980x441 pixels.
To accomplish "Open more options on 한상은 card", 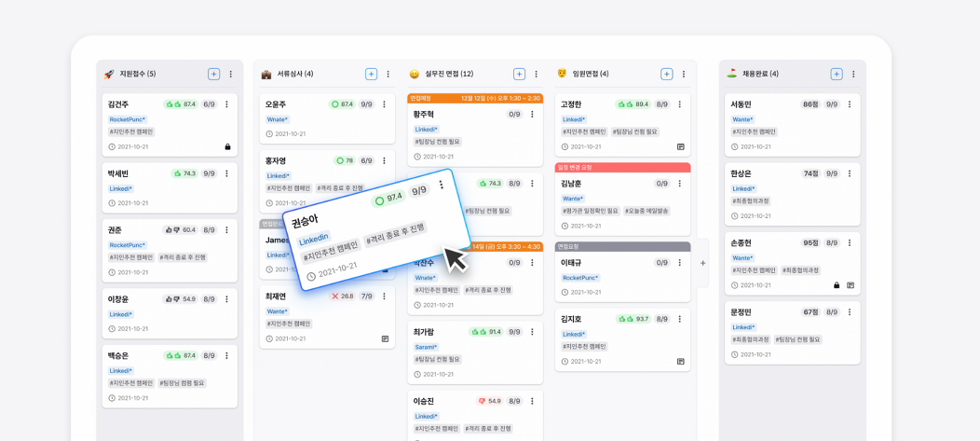I will click(850, 173).
